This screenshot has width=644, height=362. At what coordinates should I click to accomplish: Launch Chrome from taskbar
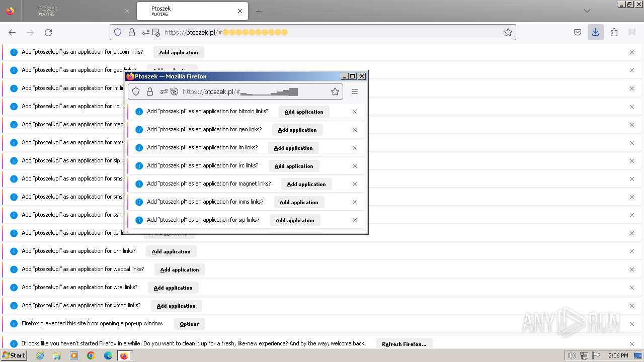point(91,355)
